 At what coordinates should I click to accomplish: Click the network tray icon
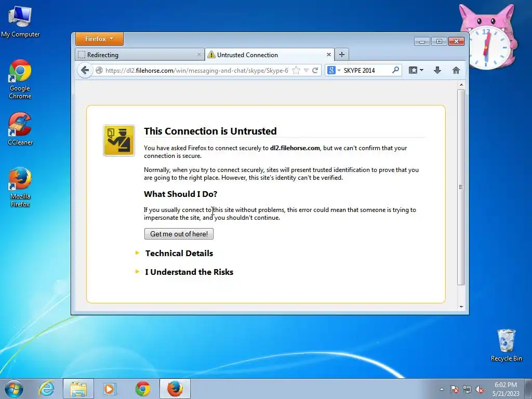tap(467, 389)
